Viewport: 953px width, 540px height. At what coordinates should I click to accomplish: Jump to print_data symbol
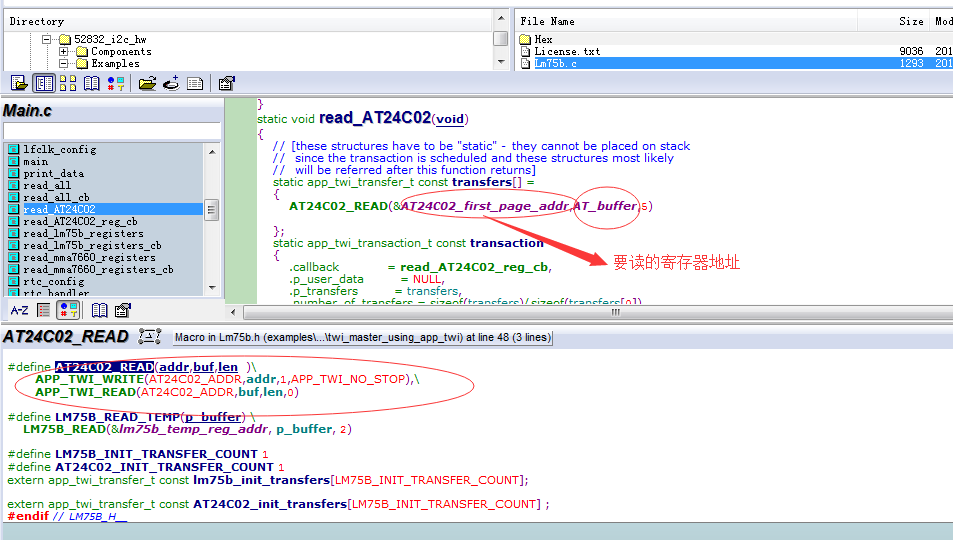pyautogui.click(x=53, y=174)
